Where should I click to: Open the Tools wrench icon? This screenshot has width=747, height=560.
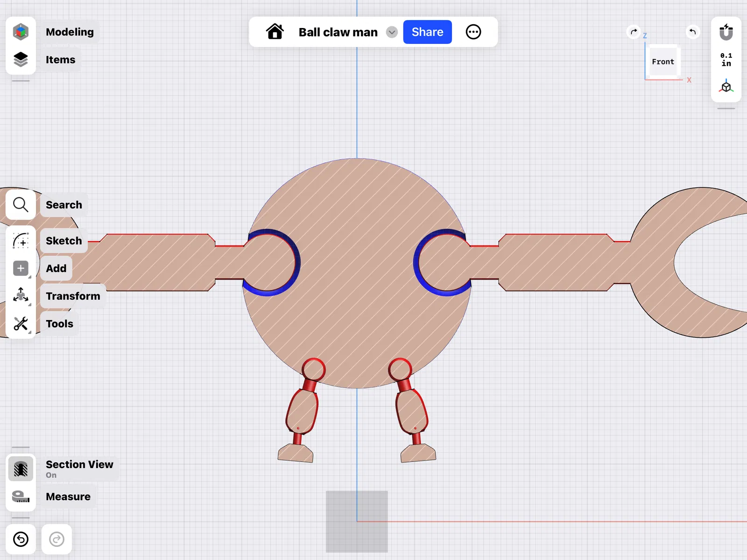(21, 323)
